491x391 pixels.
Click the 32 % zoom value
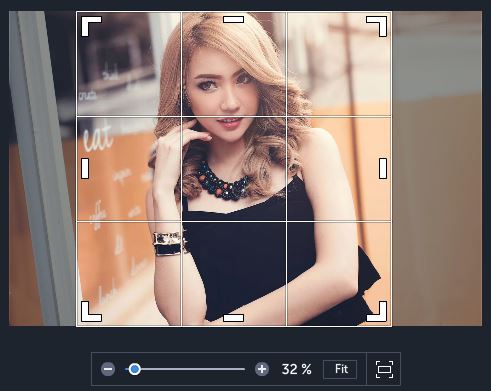[296, 369]
